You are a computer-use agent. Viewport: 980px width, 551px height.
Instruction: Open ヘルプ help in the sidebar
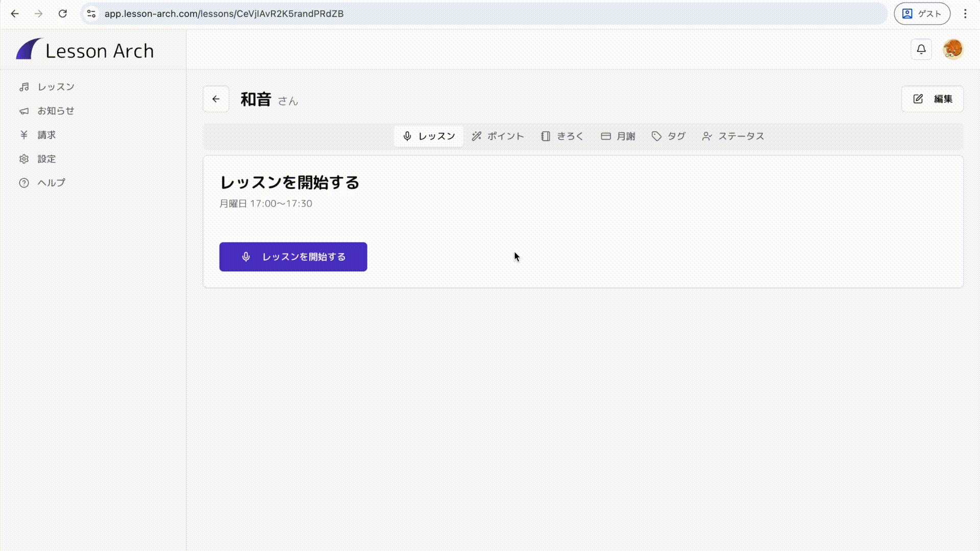click(51, 183)
